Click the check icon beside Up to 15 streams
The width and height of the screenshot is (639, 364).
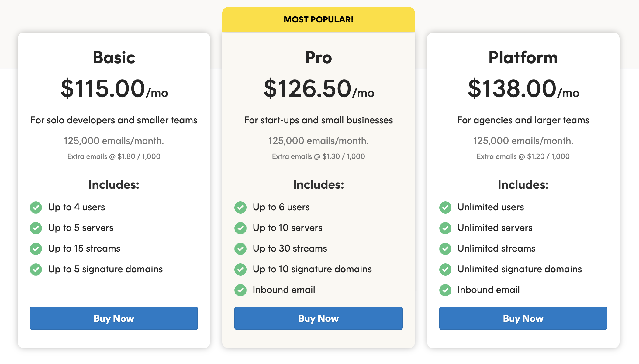pyautogui.click(x=36, y=249)
